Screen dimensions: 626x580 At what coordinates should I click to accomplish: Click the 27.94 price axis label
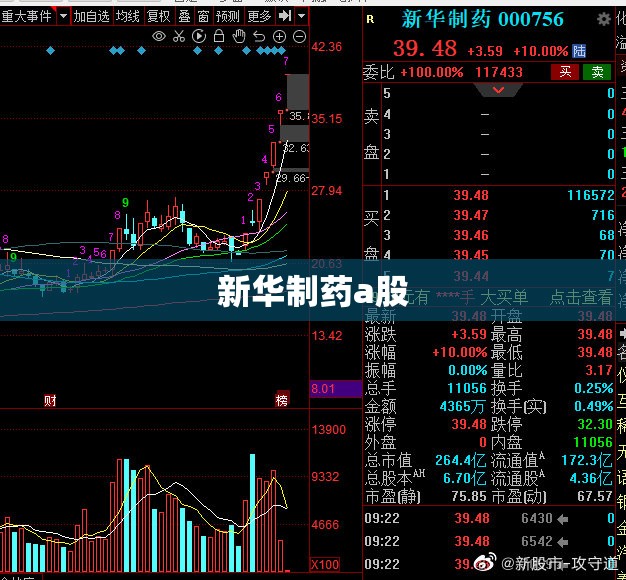click(327, 191)
